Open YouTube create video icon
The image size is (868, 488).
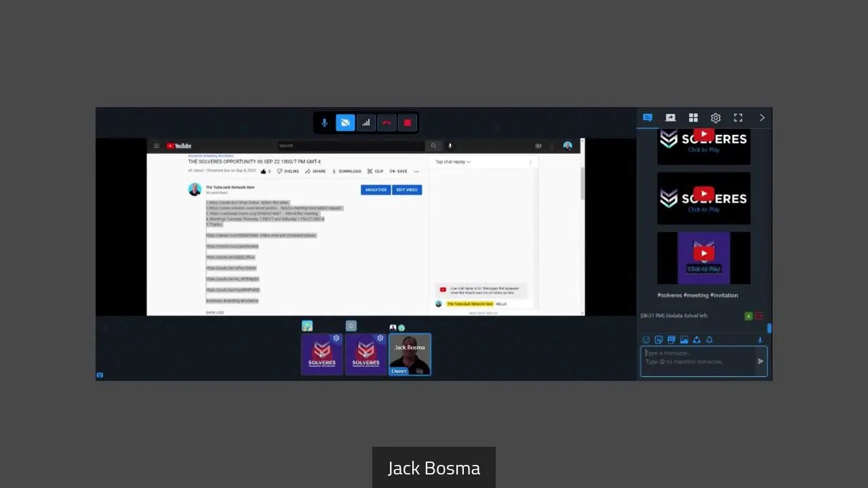538,146
